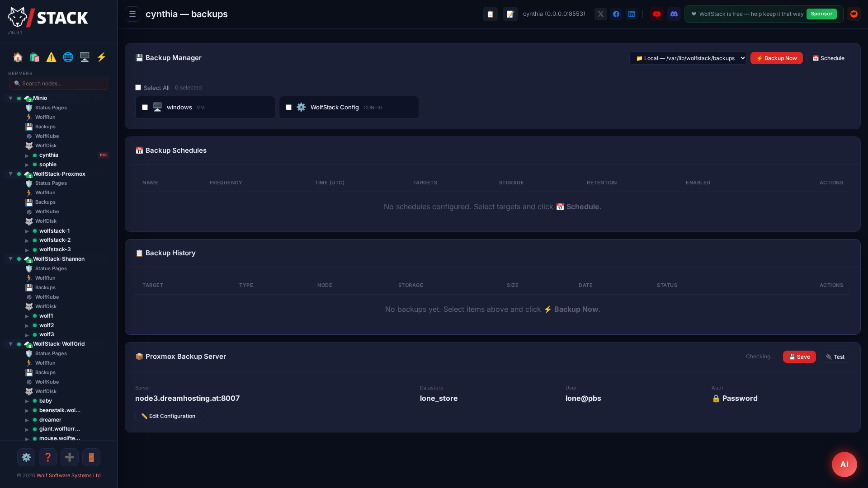Screen dimensions: 868x488
Task: Collapse the Minio cluster tree
Action: tap(10, 98)
